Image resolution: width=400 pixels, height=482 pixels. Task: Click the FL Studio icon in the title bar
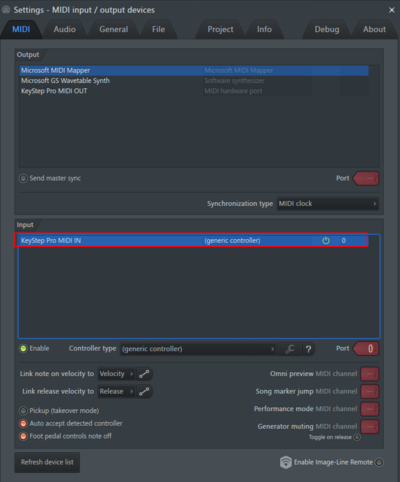pos(6,10)
